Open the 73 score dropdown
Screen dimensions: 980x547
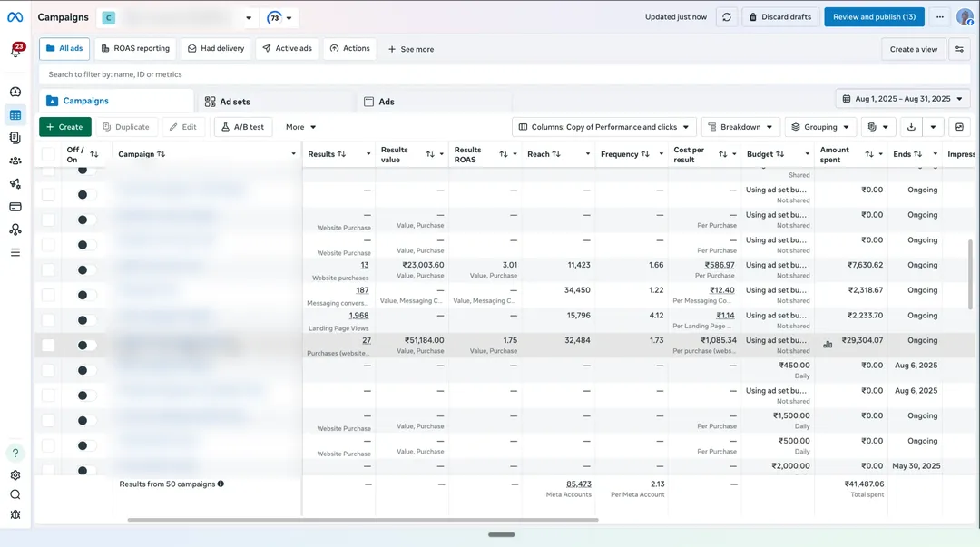(279, 17)
